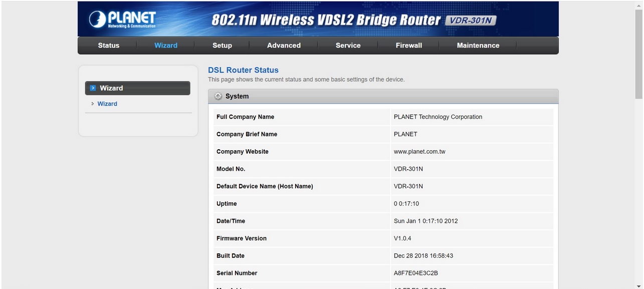Open the Setup menu
The height and width of the screenshot is (289, 644).
(222, 45)
